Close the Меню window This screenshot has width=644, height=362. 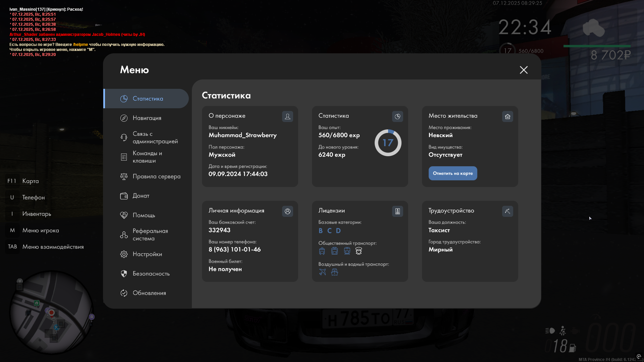coord(524,70)
